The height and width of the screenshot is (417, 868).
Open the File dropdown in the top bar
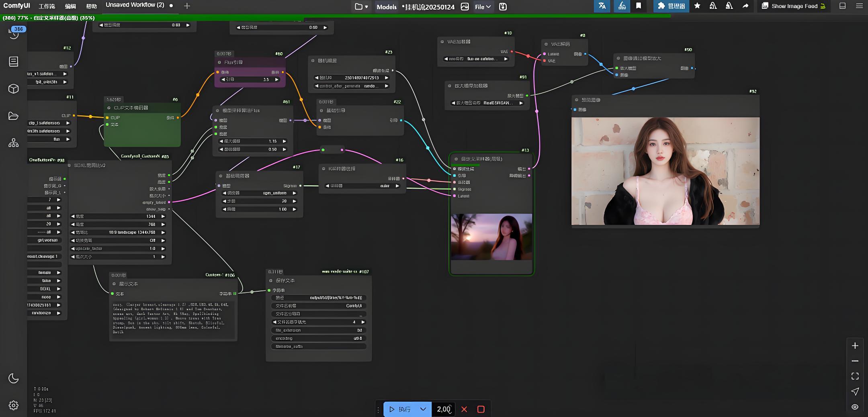[483, 6]
